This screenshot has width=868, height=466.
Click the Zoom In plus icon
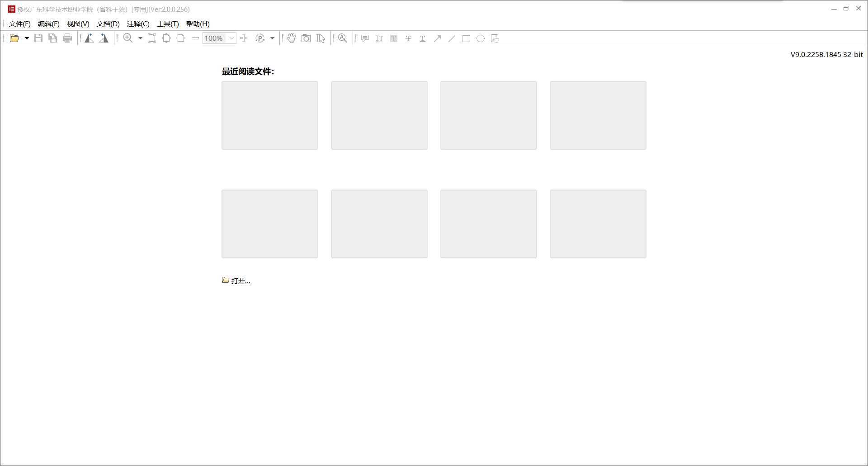click(244, 38)
